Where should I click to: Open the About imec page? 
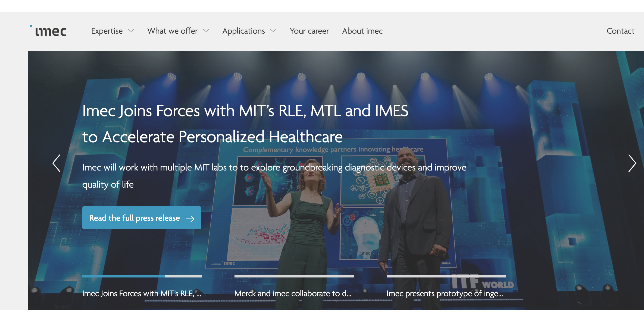[x=362, y=31]
